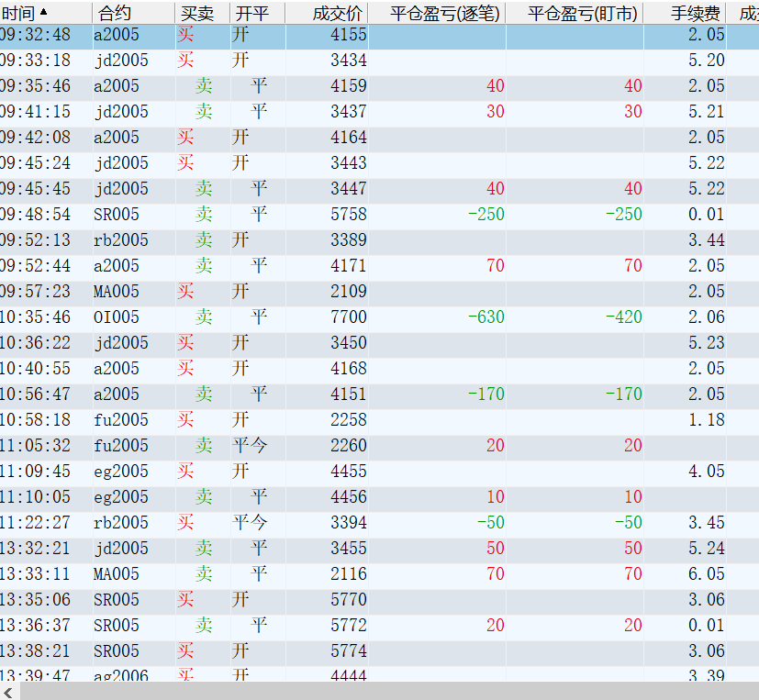Click price 3450 in the table
The width and height of the screenshot is (759, 700).
pos(349,342)
